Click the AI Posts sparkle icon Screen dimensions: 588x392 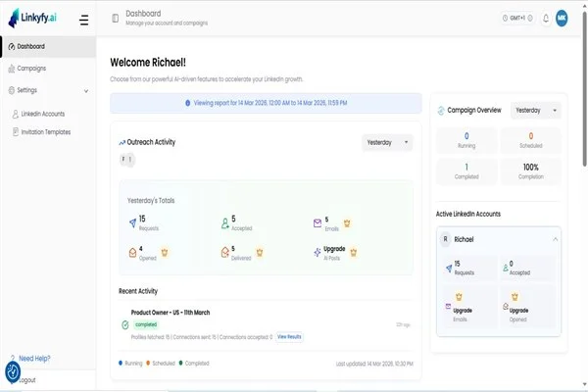[318, 253]
